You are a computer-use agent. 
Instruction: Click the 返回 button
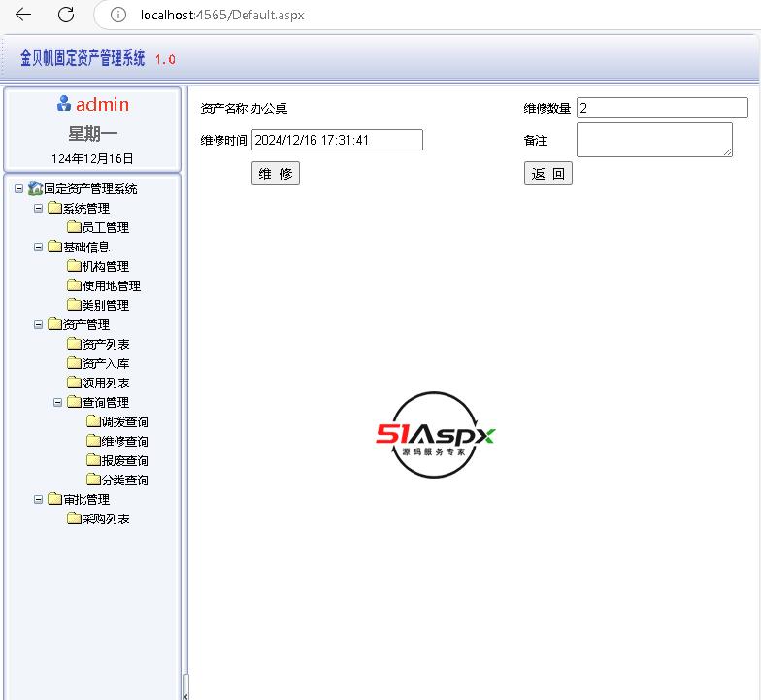click(x=547, y=173)
